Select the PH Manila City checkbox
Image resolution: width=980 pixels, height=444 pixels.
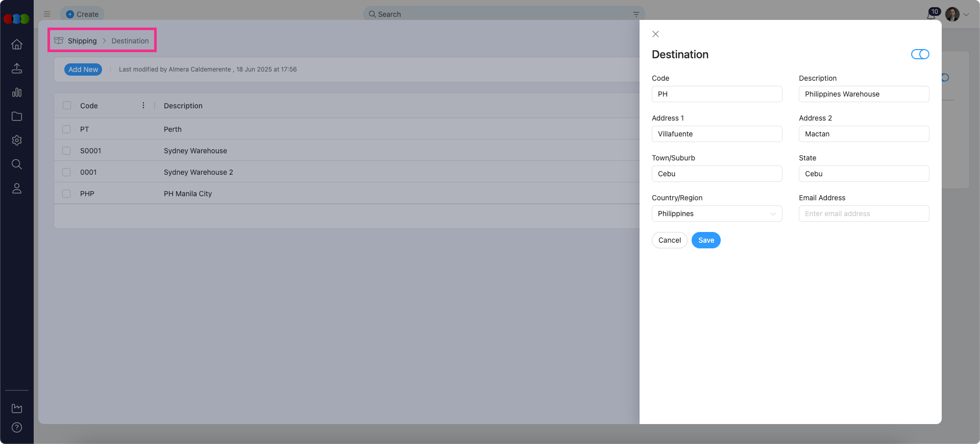66,194
